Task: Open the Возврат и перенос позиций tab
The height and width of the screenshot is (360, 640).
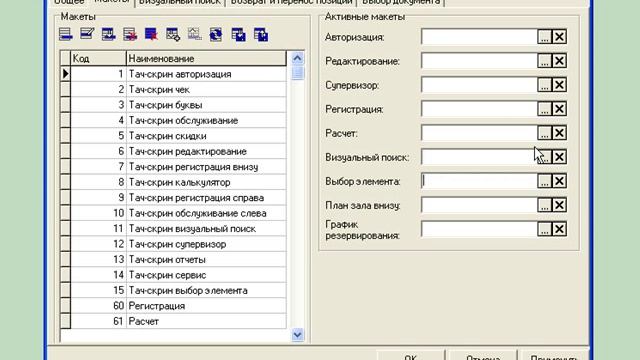Action: (x=291, y=2)
